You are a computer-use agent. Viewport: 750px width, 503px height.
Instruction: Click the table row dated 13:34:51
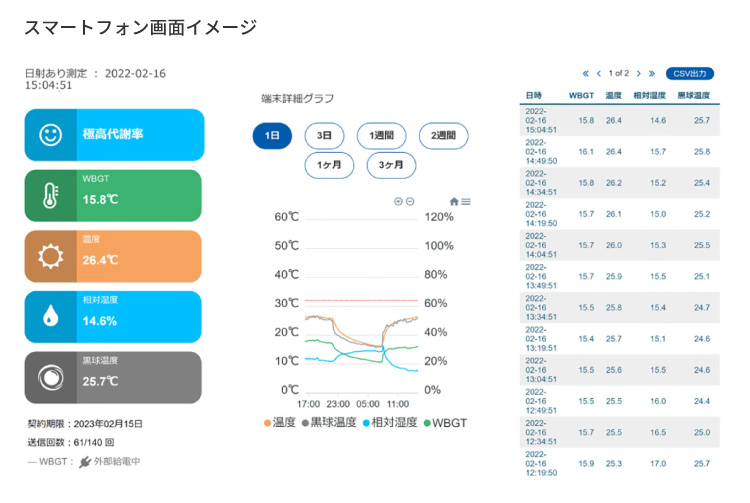pyautogui.click(x=620, y=307)
